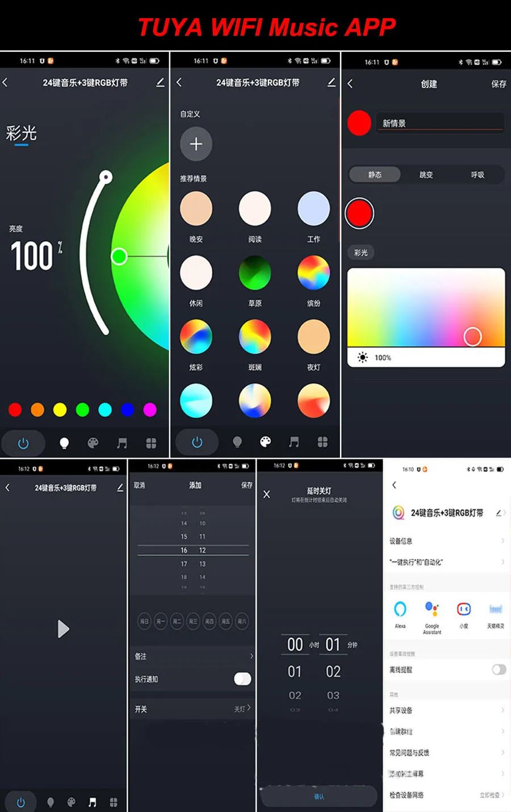Tap power icon on the 推荐情景 scenes screen
This screenshot has height=812, width=511.
[x=197, y=442]
